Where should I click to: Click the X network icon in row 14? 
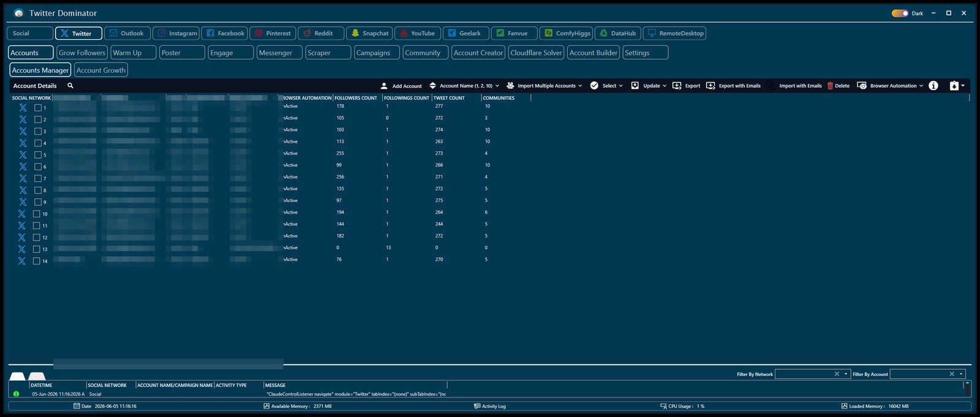click(21, 261)
